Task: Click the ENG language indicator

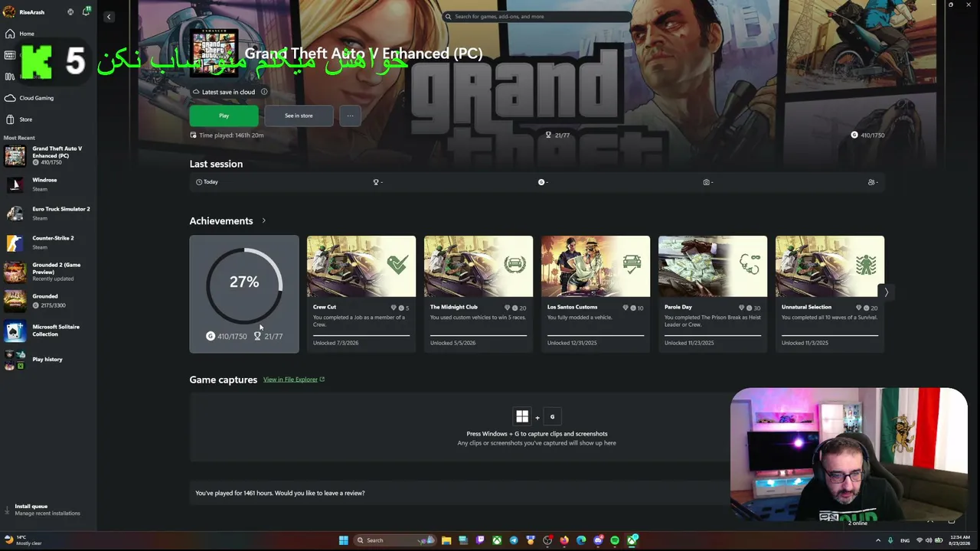Action: point(904,540)
